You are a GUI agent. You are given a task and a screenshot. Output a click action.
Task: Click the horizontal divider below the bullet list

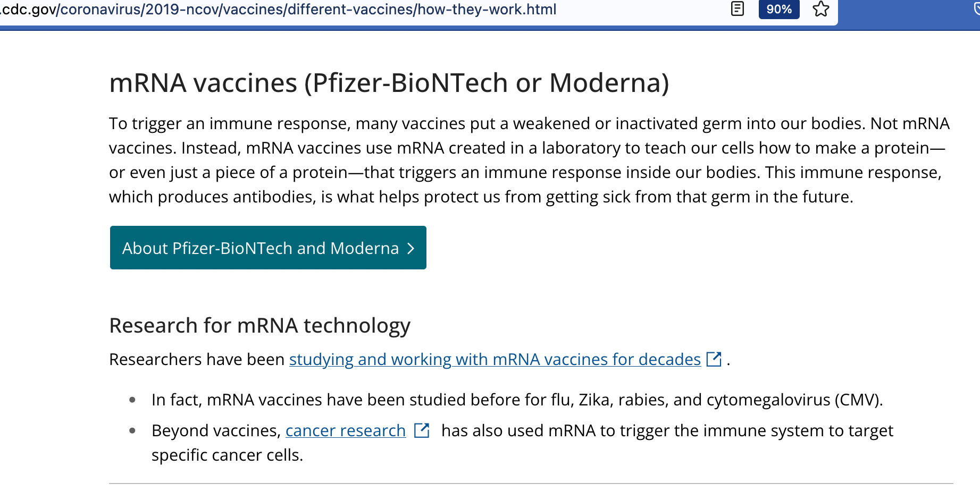point(531,484)
